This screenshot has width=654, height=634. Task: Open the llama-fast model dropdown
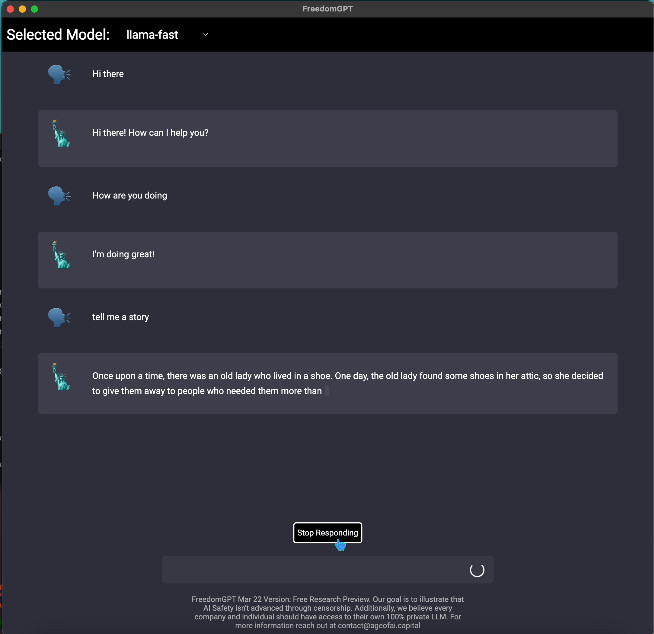[167, 35]
